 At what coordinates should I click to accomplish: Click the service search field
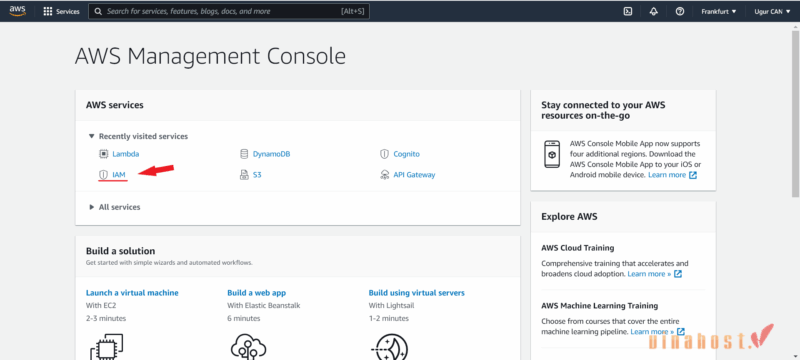click(229, 11)
